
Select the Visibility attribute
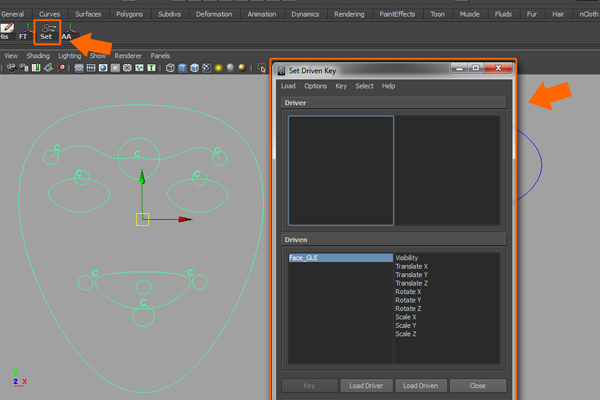tap(407, 258)
